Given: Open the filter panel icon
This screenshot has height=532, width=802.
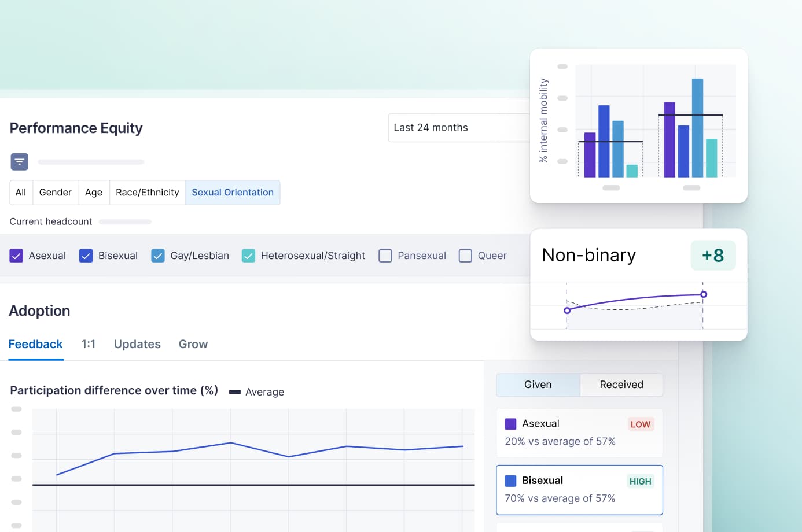Looking at the screenshot, I should coord(19,162).
